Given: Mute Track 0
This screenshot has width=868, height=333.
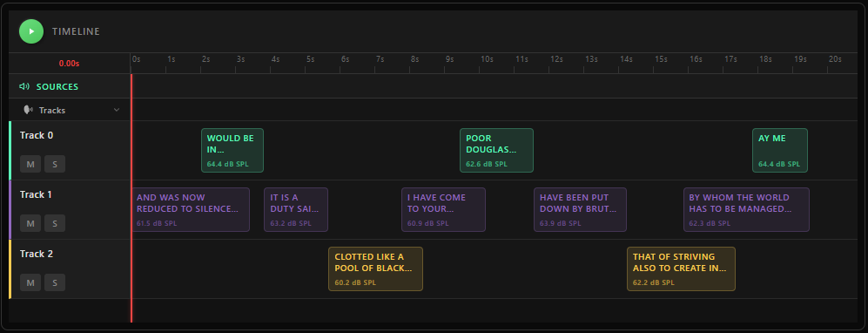Looking at the screenshot, I should 30,164.
